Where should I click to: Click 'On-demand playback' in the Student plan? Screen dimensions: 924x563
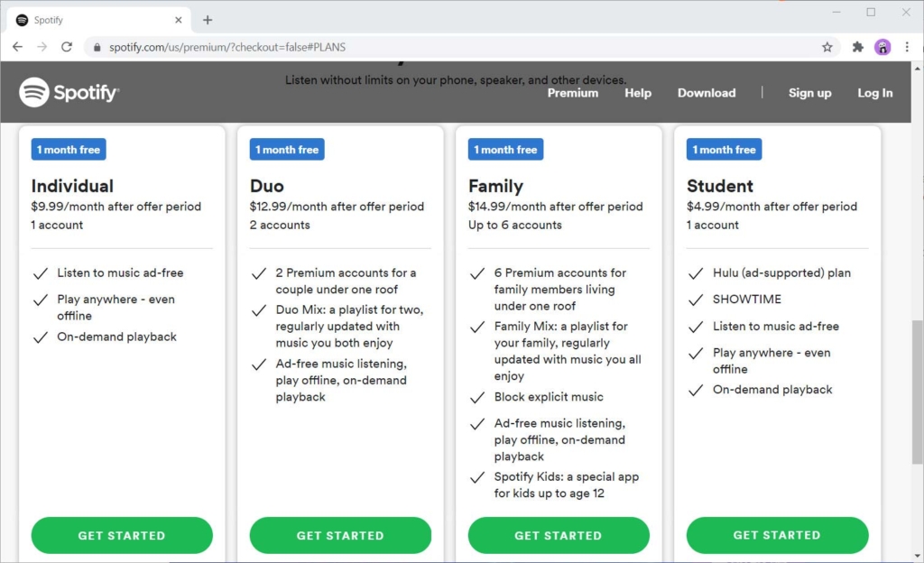(772, 389)
